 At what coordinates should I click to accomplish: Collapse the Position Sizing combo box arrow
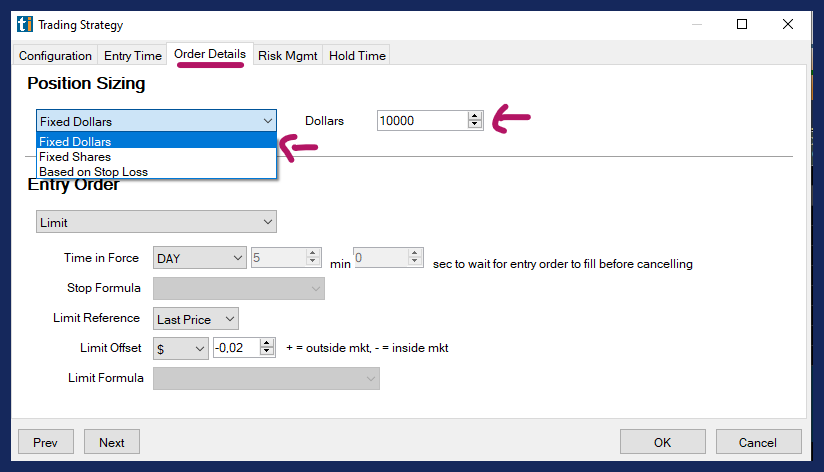[265, 121]
